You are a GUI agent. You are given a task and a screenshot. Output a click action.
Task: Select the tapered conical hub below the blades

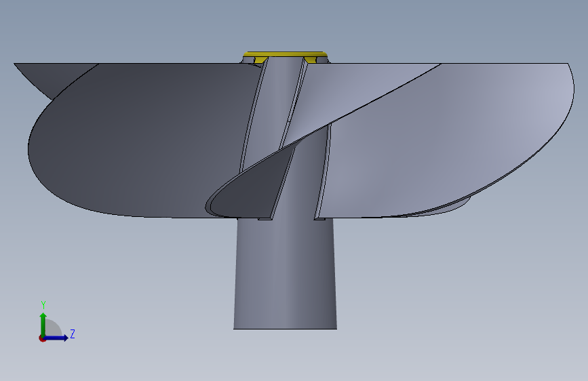tap(285, 274)
